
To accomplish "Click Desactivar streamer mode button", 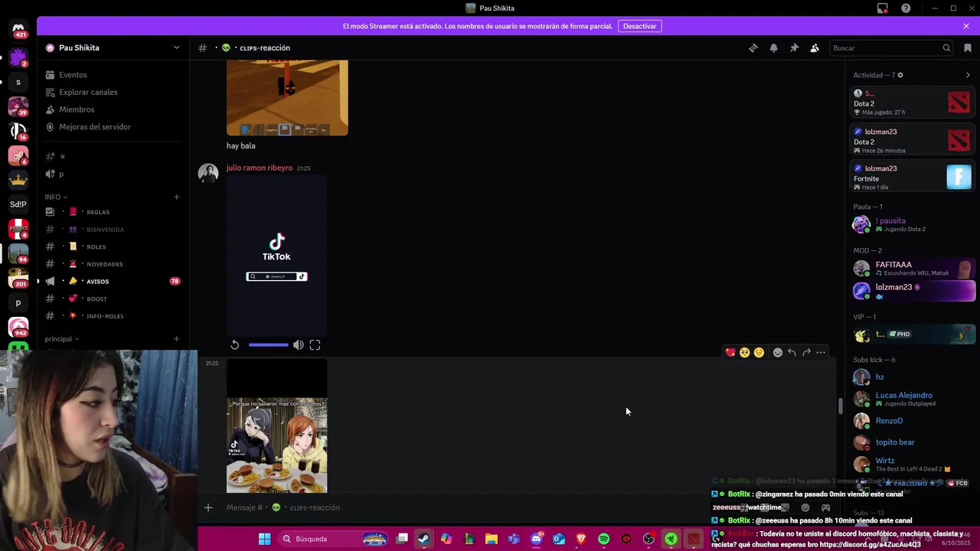I will [639, 26].
